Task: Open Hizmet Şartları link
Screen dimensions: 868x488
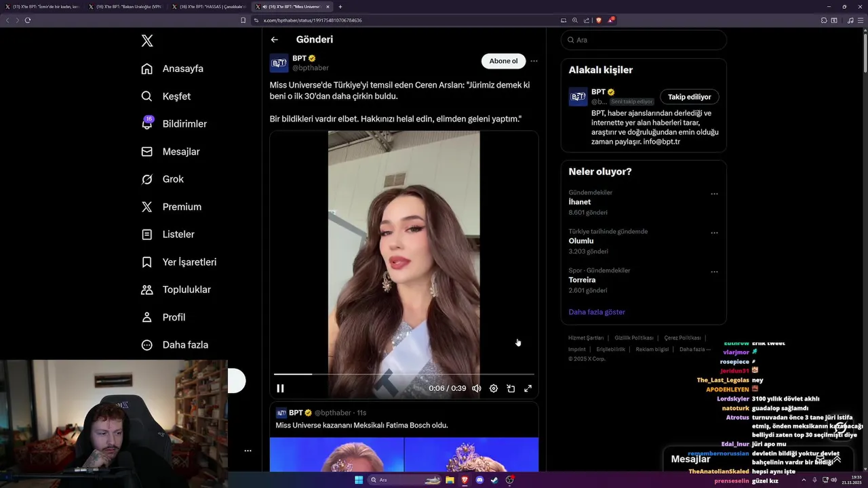Action: click(586, 338)
